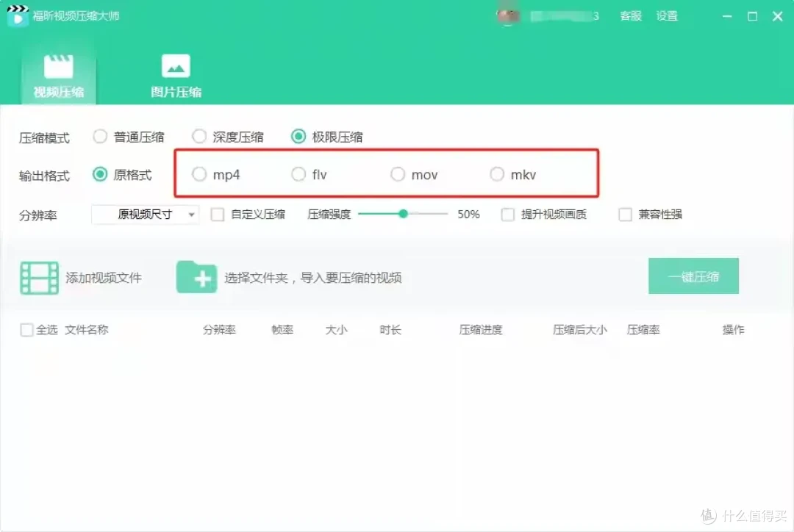
Task: Click the film strip add video icon
Action: pyautogui.click(x=40, y=278)
